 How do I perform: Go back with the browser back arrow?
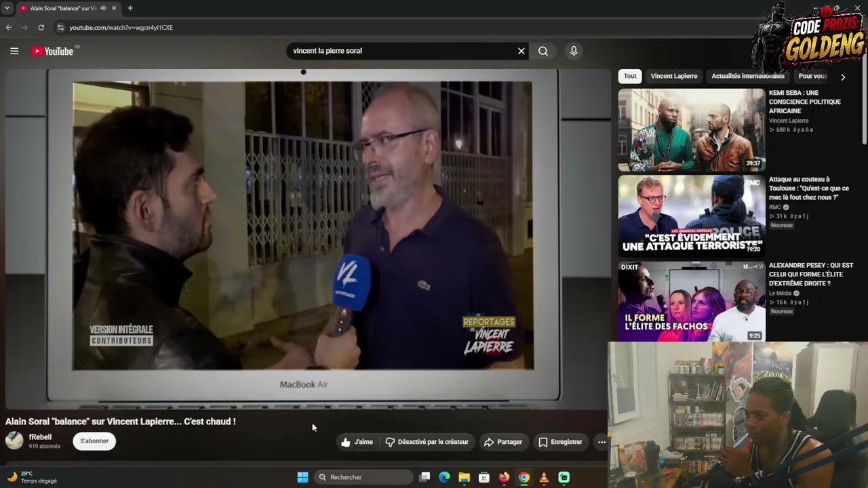tap(9, 27)
